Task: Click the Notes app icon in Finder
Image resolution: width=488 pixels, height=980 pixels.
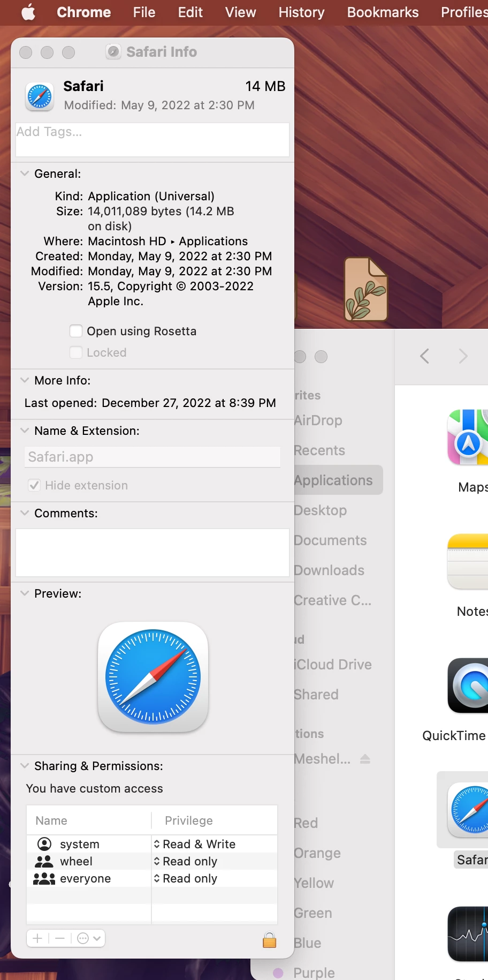Action: pyautogui.click(x=468, y=561)
